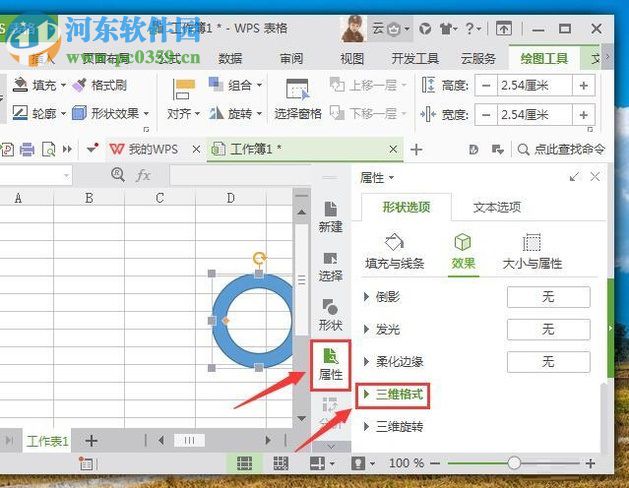The width and height of the screenshot is (629, 488).
Task: Open the View (视图) ribbon tab
Action: (352, 59)
